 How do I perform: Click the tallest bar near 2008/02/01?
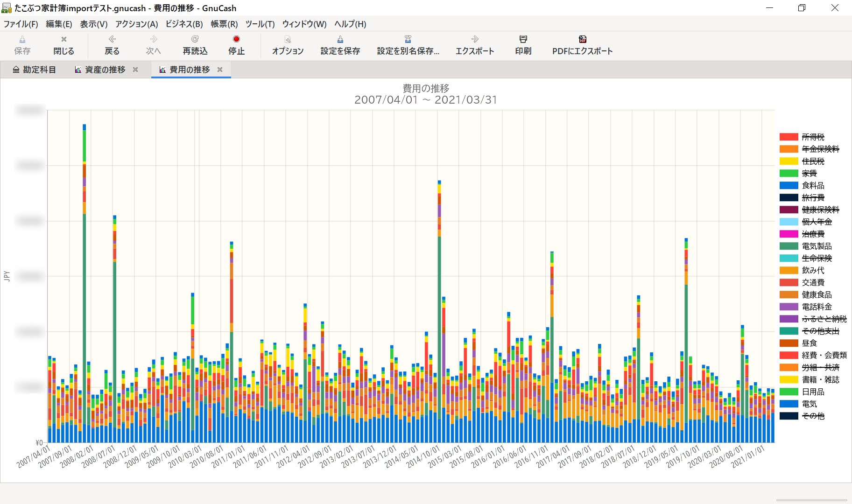click(84, 283)
